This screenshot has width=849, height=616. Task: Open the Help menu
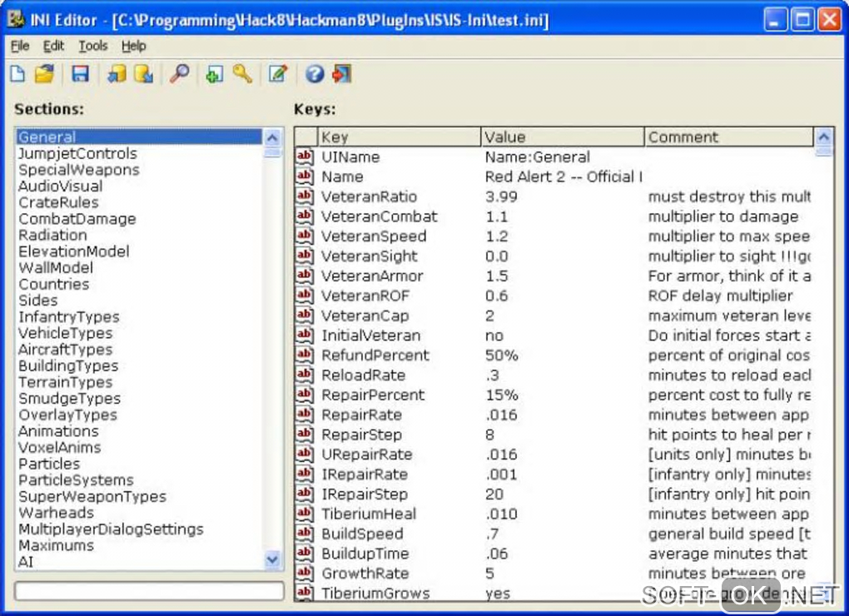[x=134, y=46]
